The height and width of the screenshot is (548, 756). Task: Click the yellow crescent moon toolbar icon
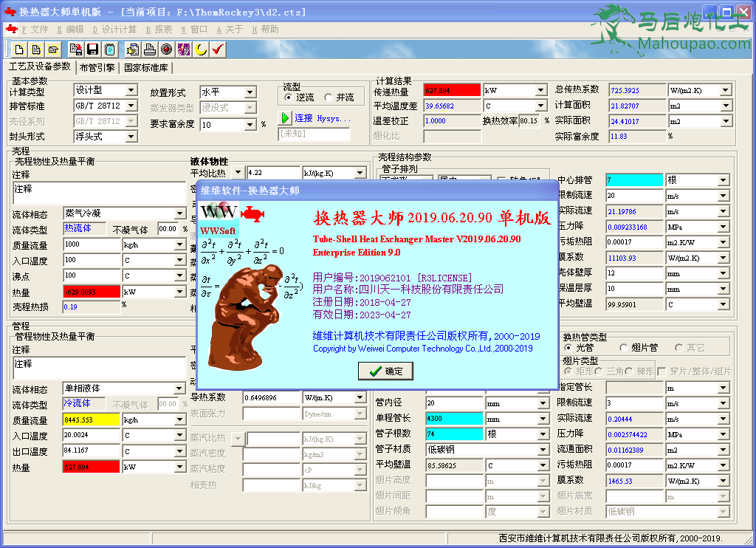point(201,49)
